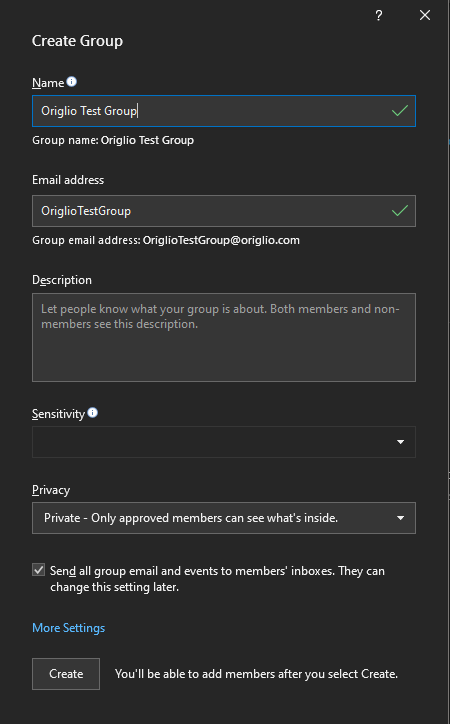Image resolution: width=450 pixels, height=724 pixels.
Task: Click the Description label
Action: [x=62, y=280]
